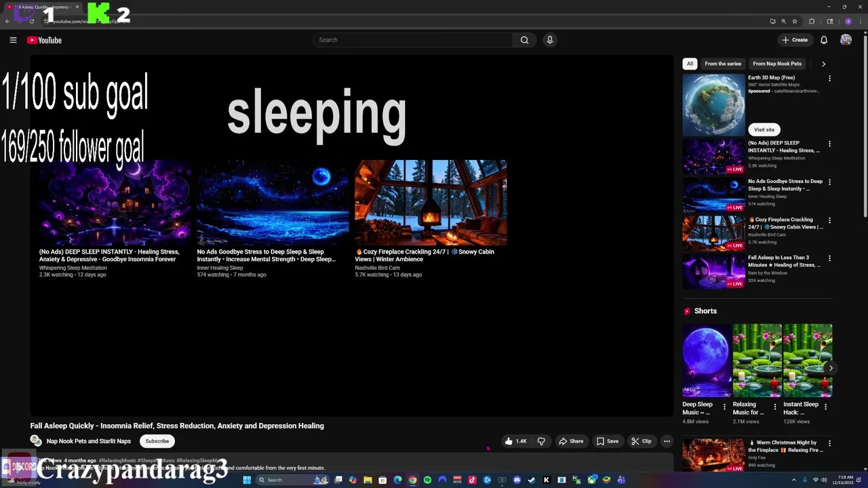This screenshot has height=488, width=868.
Task: Show more filter chips with right arrow
Action: (x=823, y=64)
